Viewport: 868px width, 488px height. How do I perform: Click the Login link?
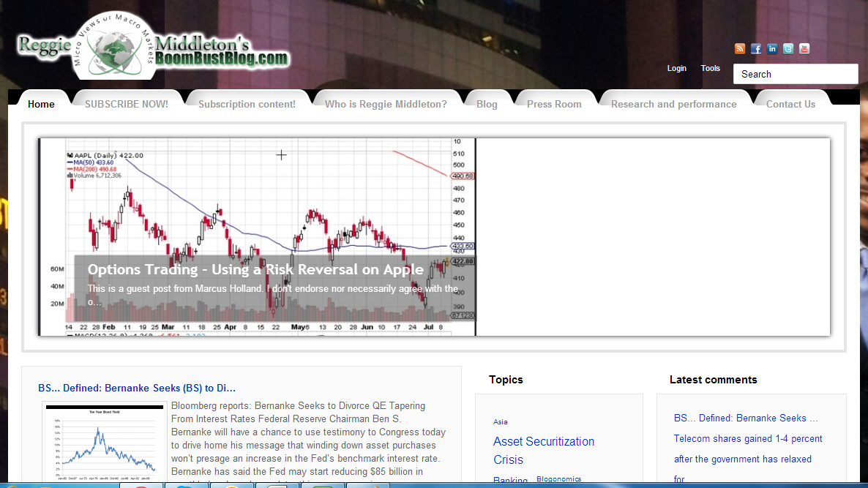coord(676,68)
